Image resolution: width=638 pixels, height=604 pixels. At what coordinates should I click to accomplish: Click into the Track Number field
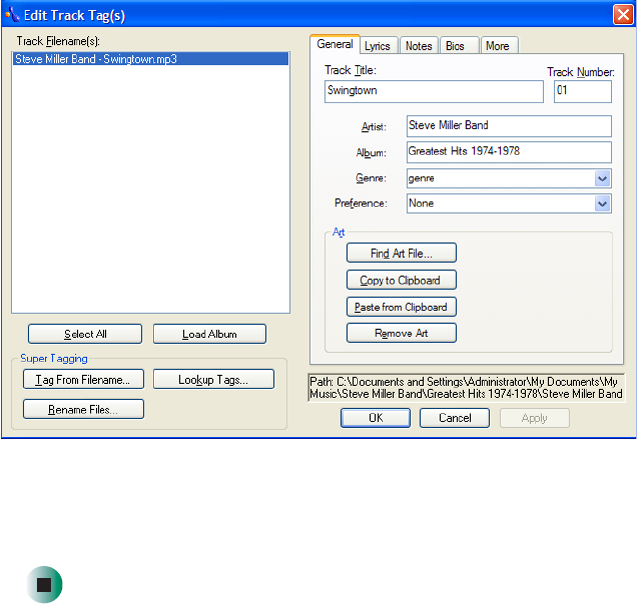583,91
